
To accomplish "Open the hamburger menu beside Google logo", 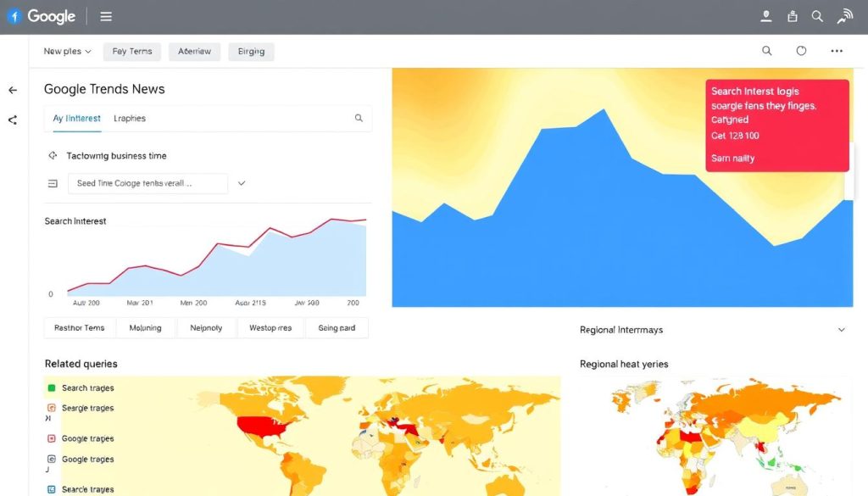I will 106,15.
